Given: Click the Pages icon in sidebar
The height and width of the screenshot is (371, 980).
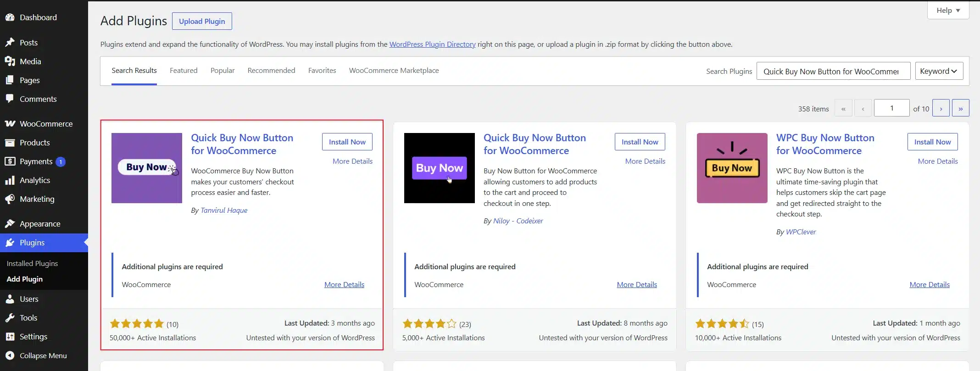Looking at the screenshot, I should coord(10,80).
